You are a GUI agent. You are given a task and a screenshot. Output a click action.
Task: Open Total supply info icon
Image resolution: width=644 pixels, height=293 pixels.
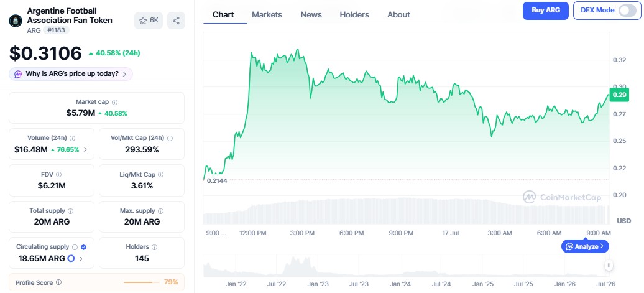click(70, 211)
